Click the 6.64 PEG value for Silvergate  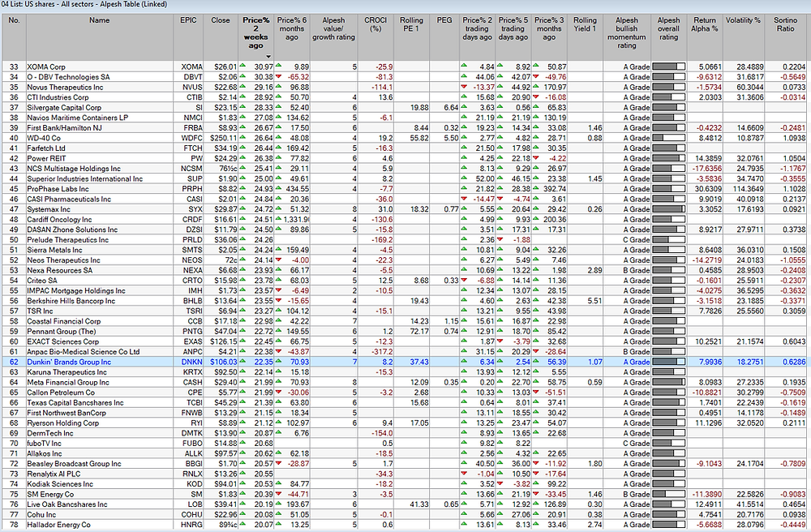pyautogui.click(x=444, y=108)
